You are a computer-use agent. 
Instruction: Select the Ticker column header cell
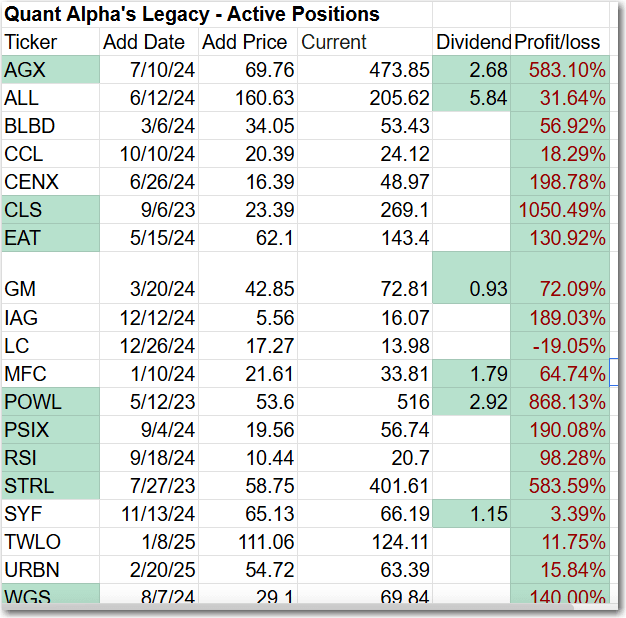pos(50,42)
